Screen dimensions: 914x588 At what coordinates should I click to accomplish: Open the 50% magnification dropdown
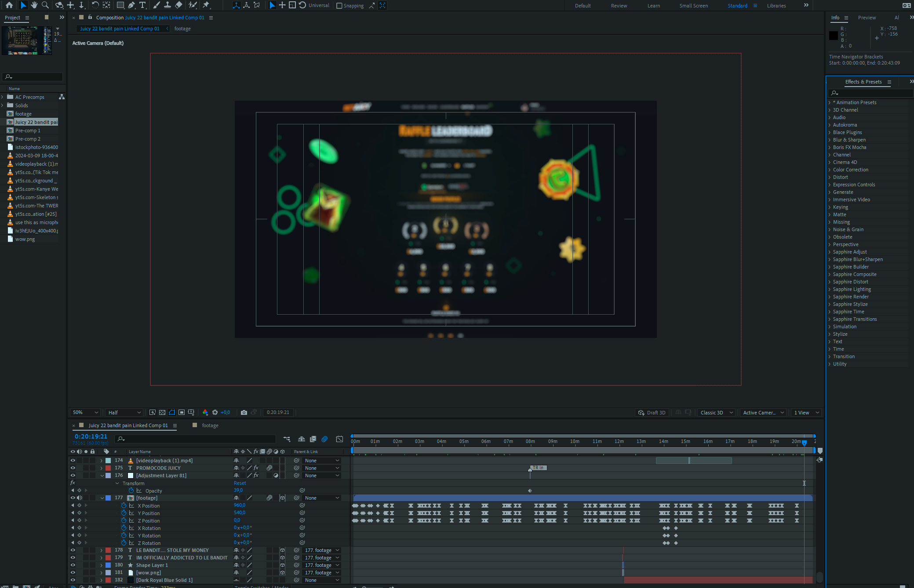[85, 412]
